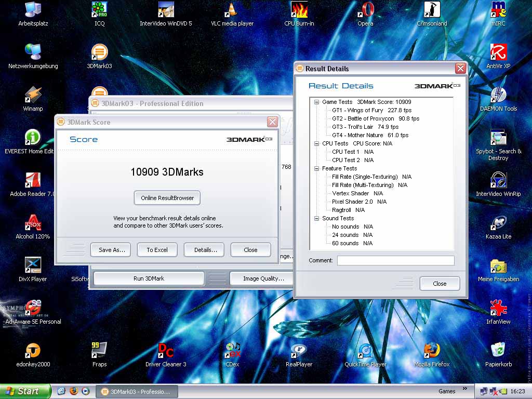Open the Opera browser icon
The image size is (532, 399).
365,14
